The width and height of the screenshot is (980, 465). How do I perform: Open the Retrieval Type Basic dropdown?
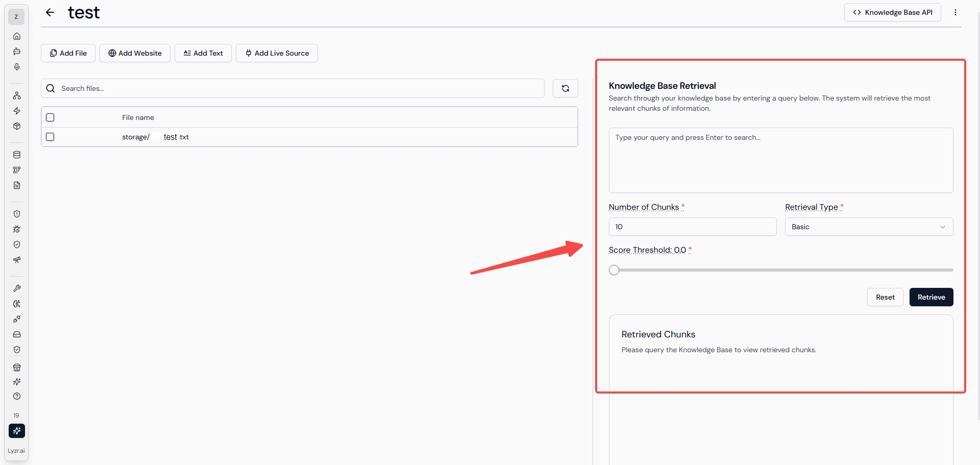coord(869,227)
